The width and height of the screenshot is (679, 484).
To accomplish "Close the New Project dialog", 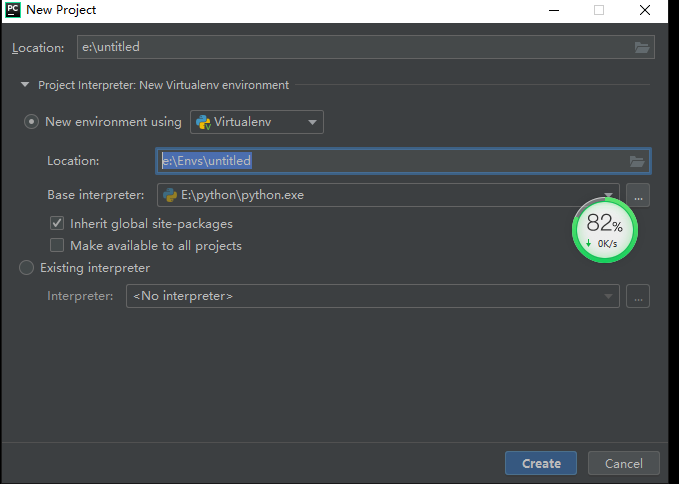I will pyautogui.click(x=645, y=10).
